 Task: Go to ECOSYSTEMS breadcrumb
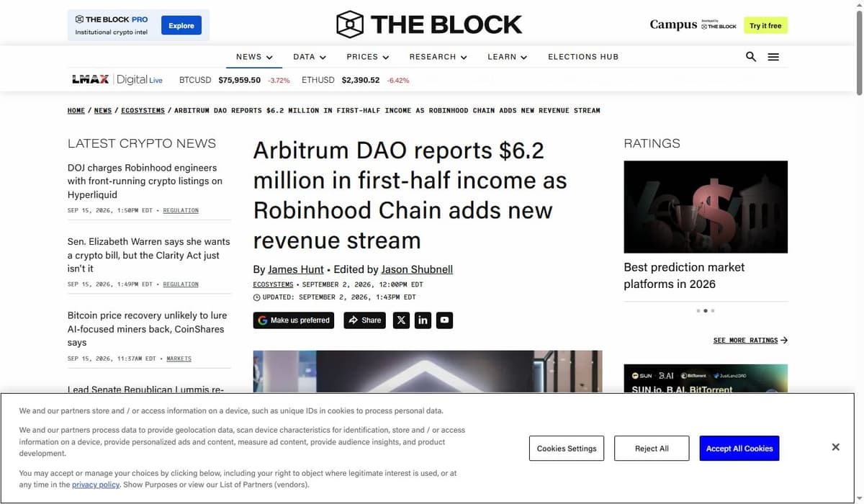click(143, 110)
